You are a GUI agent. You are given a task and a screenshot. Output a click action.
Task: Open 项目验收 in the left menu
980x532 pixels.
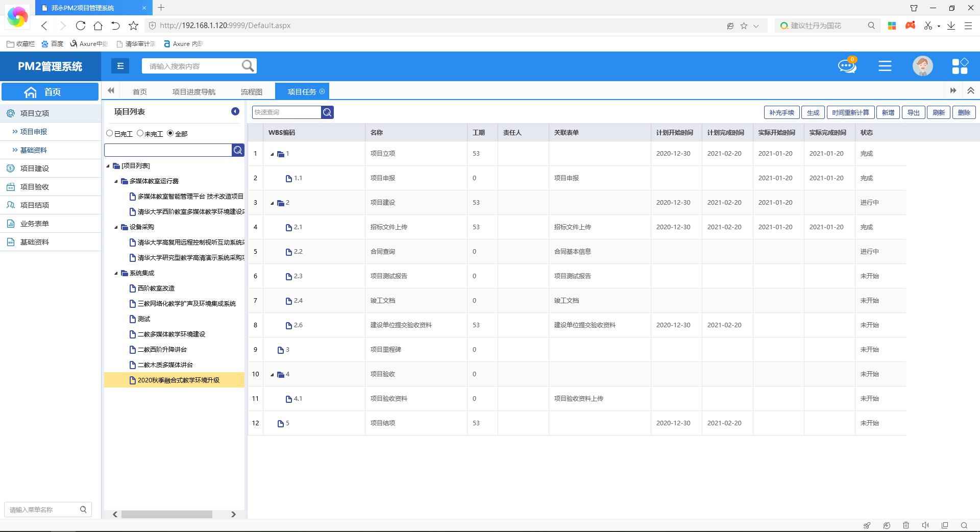pyautogui.click(x=35, y=187)
